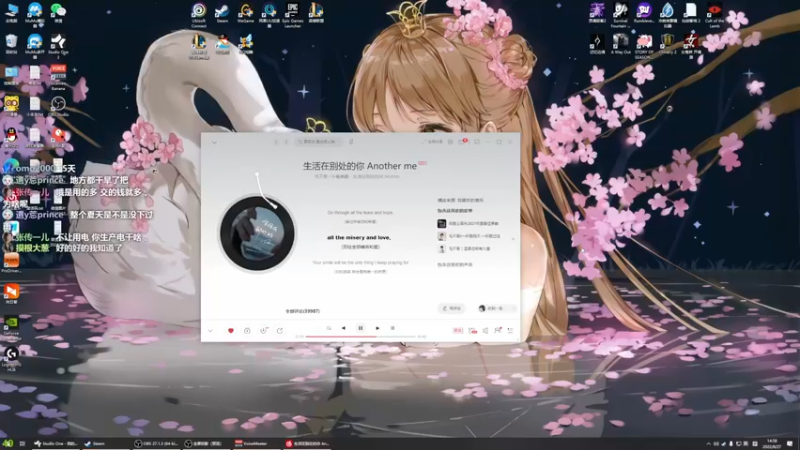Click the icon right of next track

tap(392, 329)
